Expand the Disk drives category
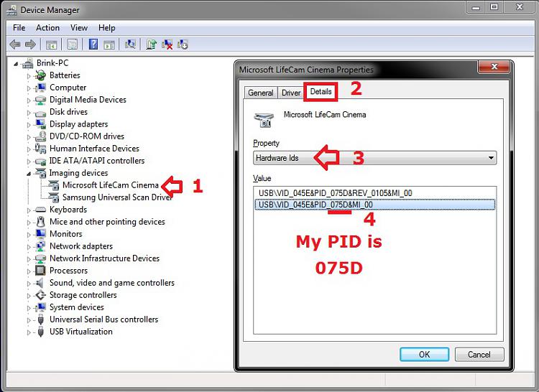539x392 pixels. point(29,113)
